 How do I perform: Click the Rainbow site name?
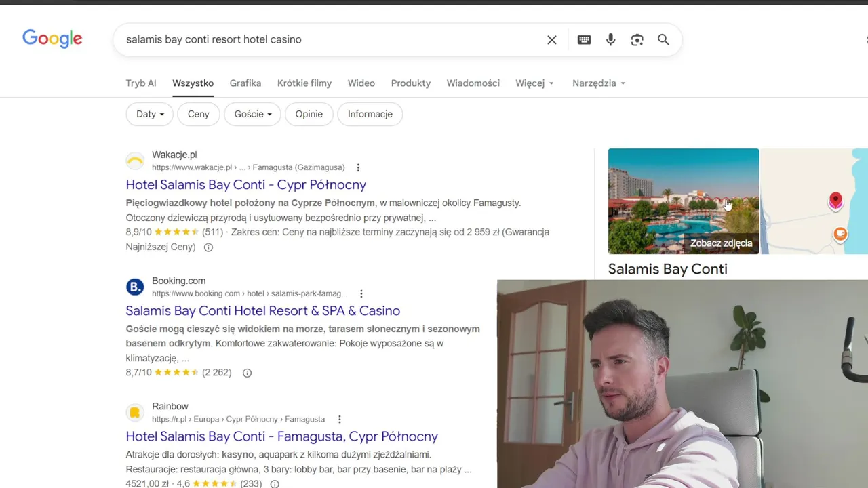tap(170, 406)
